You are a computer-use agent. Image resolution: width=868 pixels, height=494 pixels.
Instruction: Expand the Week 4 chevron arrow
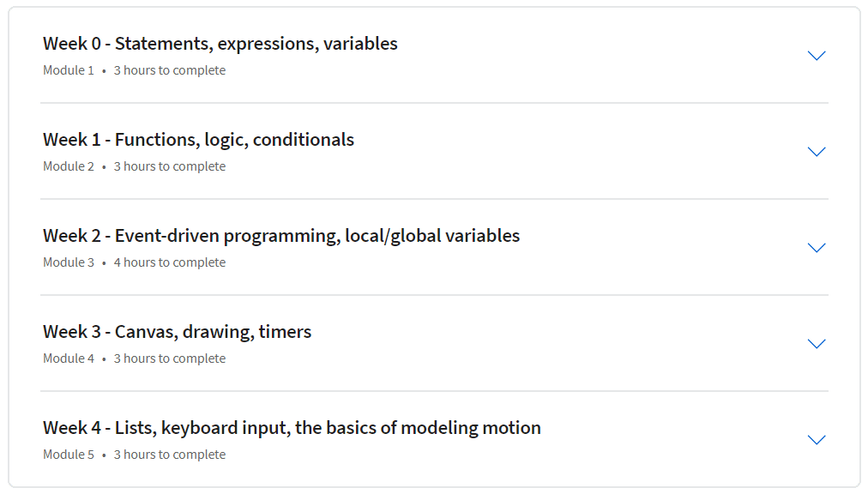point(817,440)
